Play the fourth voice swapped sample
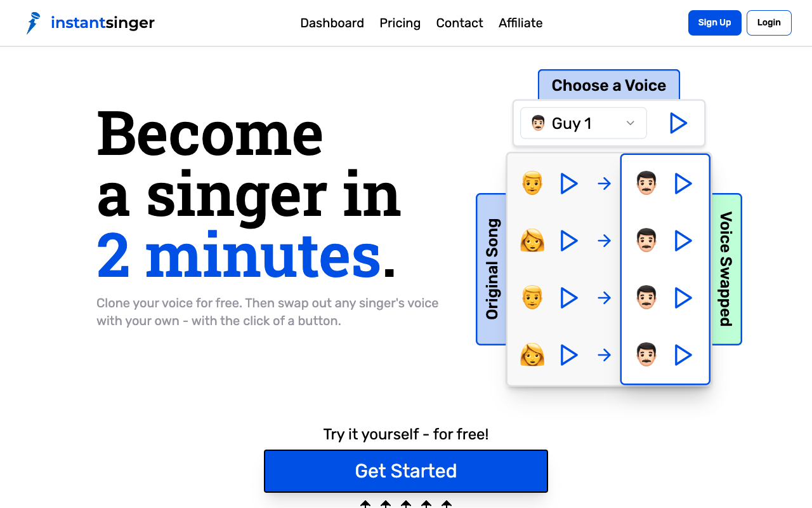812x508 pixels. click(683, 355)
